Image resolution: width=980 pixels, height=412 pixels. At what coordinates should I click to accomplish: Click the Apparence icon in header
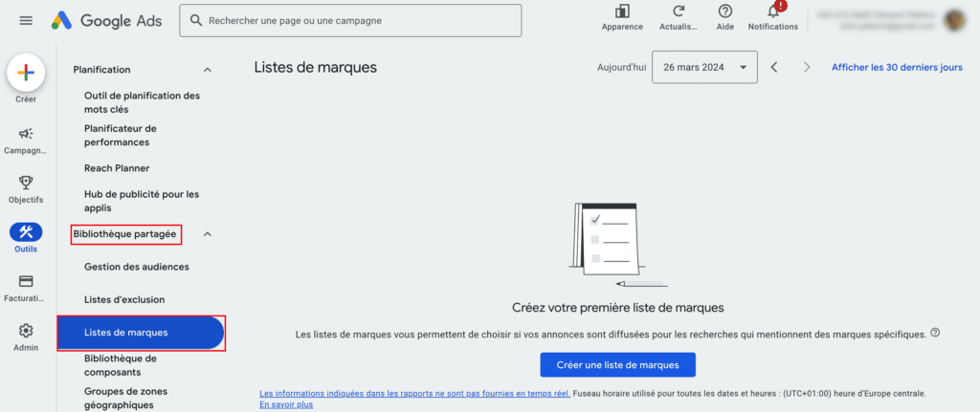(x=622, y=12)
